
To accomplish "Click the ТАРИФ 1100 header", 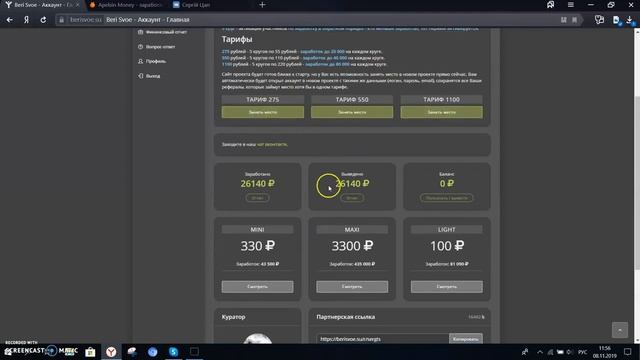I will tap(441, 100).
